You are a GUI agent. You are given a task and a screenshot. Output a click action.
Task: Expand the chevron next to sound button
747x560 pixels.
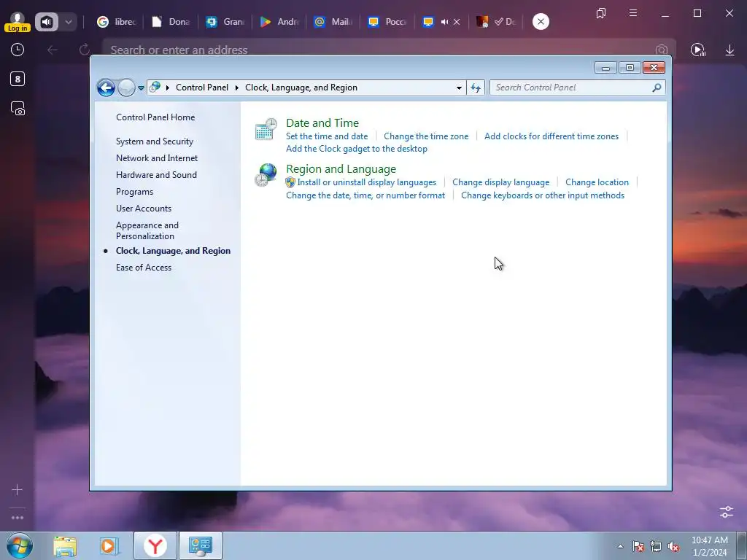(68, 22)
